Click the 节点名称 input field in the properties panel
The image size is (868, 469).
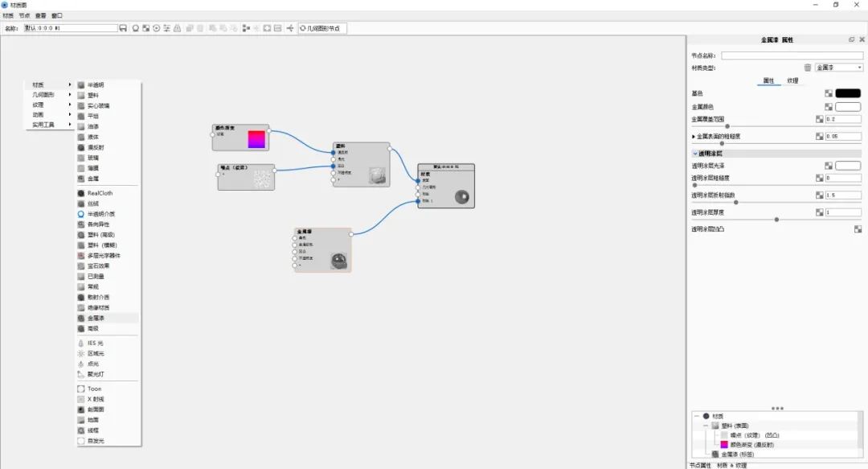coord(792,56)
